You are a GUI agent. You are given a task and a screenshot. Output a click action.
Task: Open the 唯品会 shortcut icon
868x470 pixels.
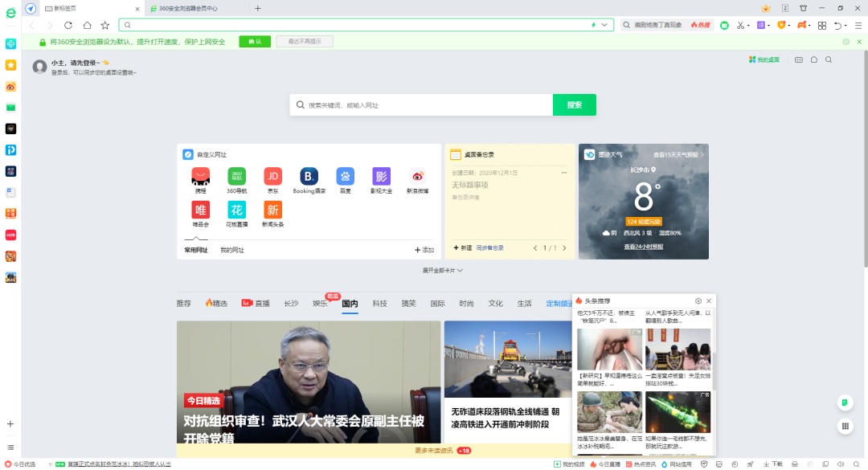[200, 210]
